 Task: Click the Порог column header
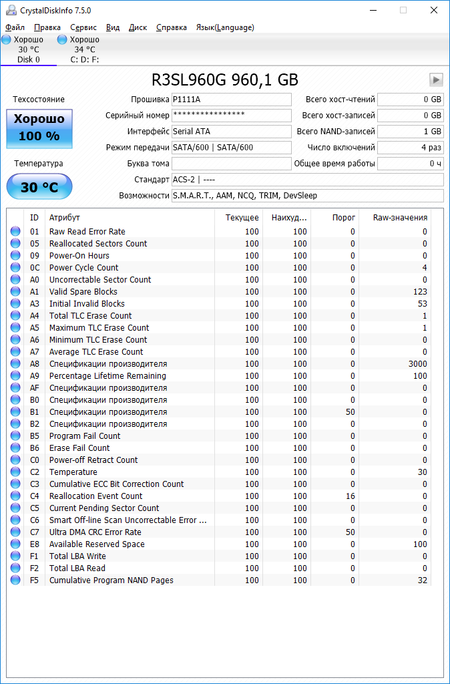point(334,217)
